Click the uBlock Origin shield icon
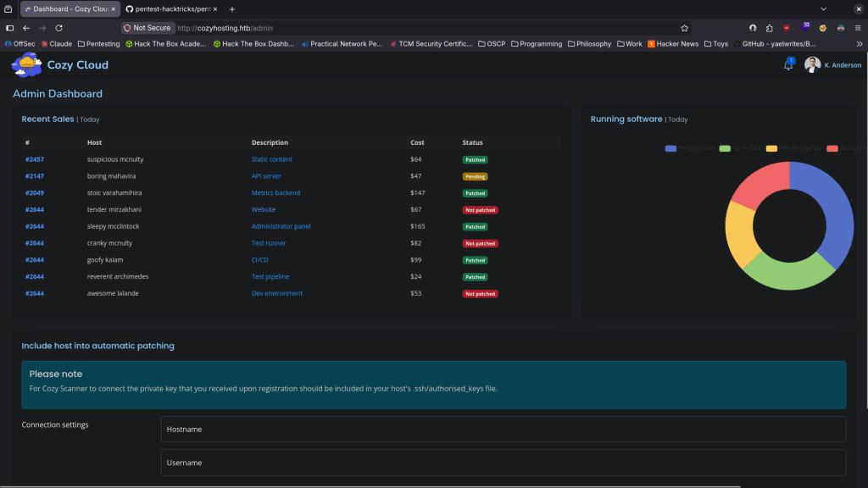The height and width of the screenshot is (488, 868). pos(787,28)
